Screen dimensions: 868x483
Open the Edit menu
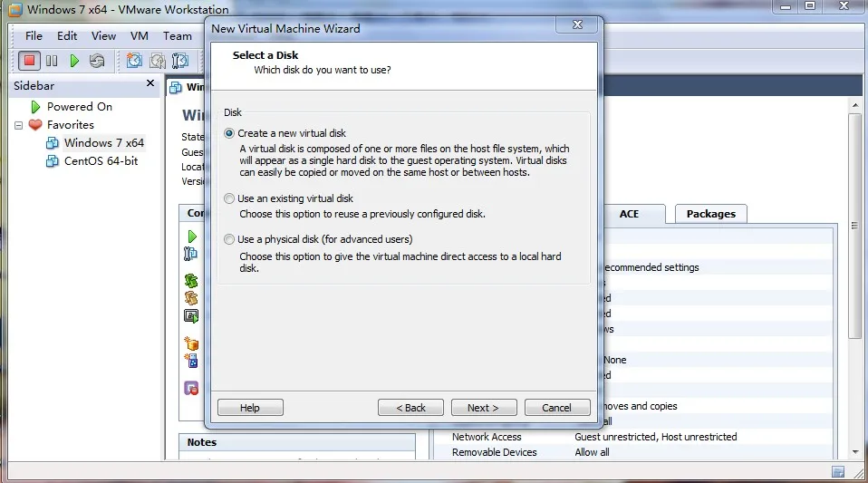click(67, 36)
